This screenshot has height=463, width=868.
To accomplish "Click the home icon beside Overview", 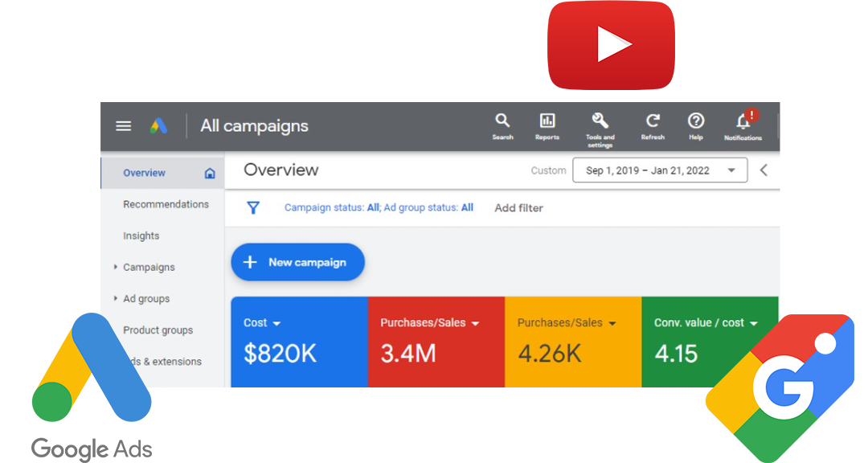I will (210, 174).
